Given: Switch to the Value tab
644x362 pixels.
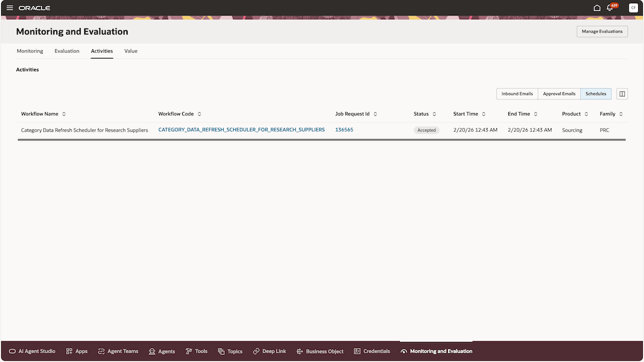Looking at the screenshot, I should [131, 51].
